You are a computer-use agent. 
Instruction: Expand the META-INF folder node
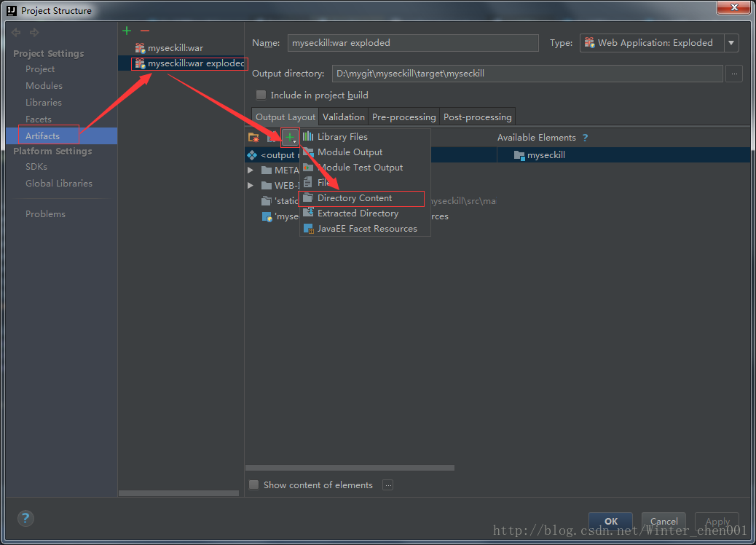pyautogui.click(x=251, y=170)
